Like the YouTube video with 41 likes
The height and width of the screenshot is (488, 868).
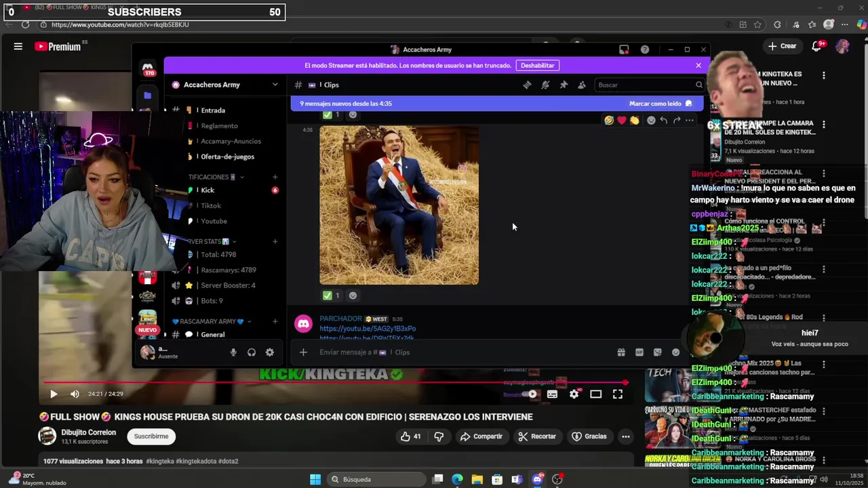pyautogui.click(x=410, y=436)
